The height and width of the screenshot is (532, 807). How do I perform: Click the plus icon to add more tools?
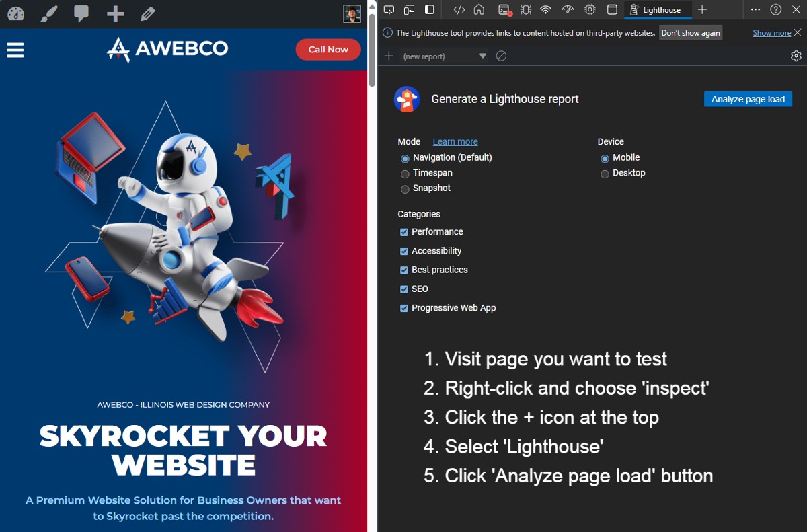pyautogui.click(x=702, y=9)
